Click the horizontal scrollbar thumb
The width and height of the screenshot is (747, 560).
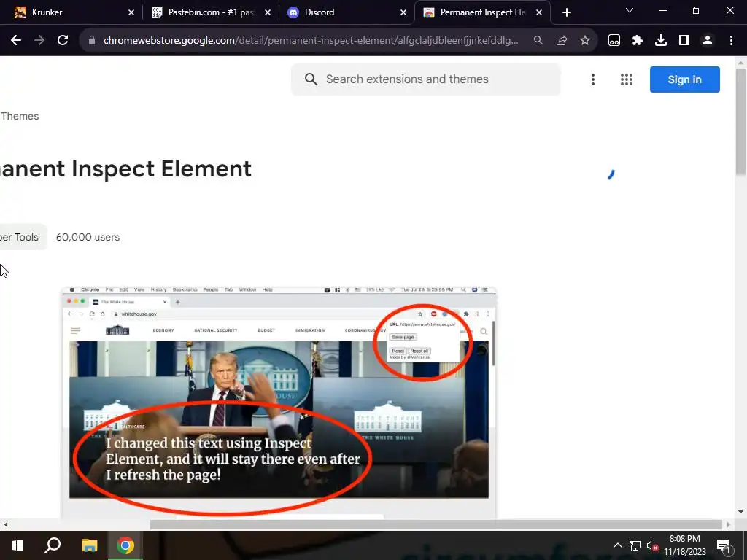click(x=436, y=525)
